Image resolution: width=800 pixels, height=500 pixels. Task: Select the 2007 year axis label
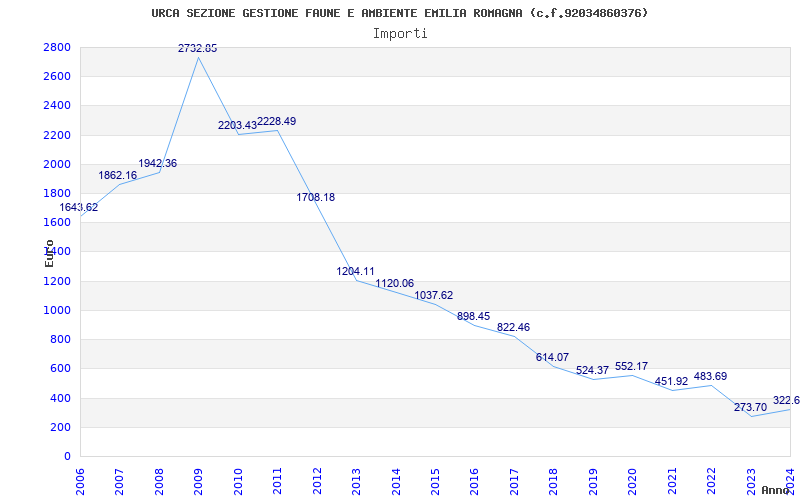[x=119, y=482]
